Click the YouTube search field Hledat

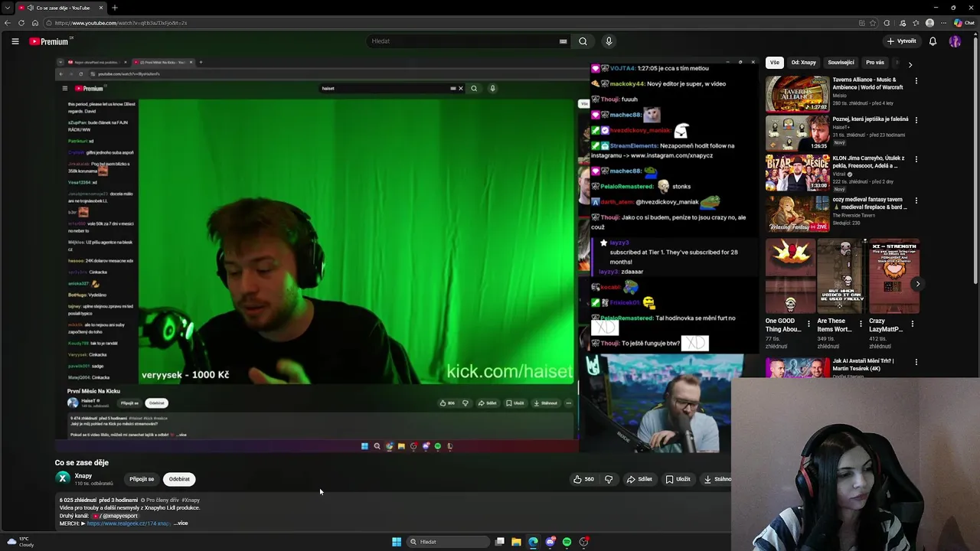[463, 41]
